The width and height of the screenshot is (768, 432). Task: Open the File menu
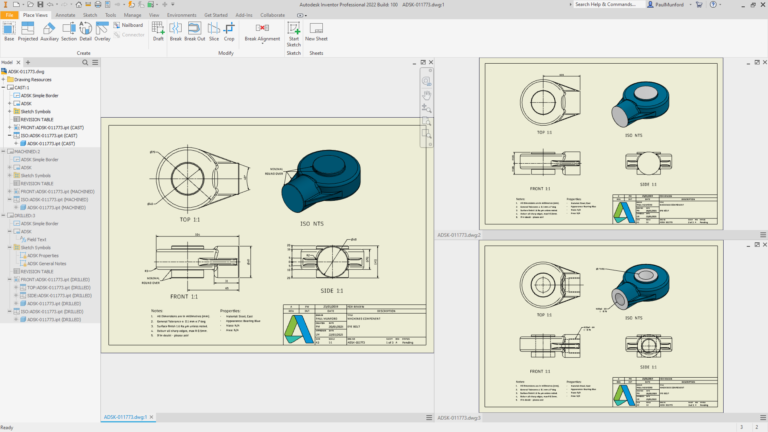coord(8,16)
